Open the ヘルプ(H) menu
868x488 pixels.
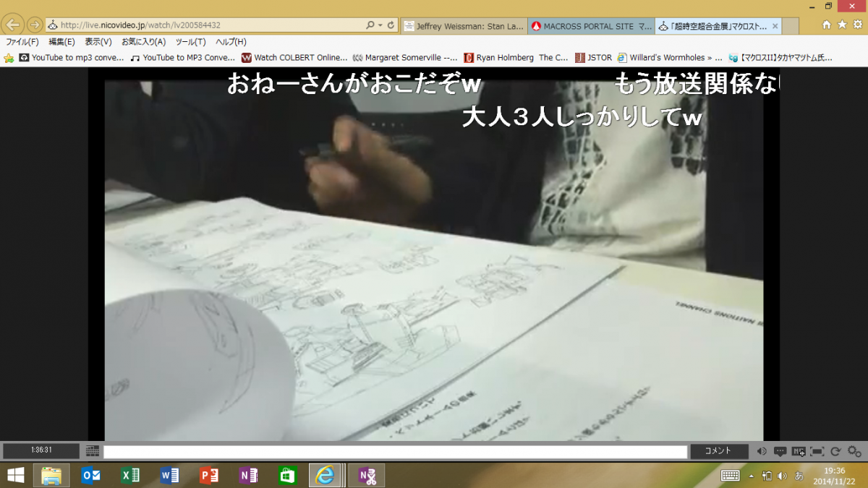click(x=231, y=42)
